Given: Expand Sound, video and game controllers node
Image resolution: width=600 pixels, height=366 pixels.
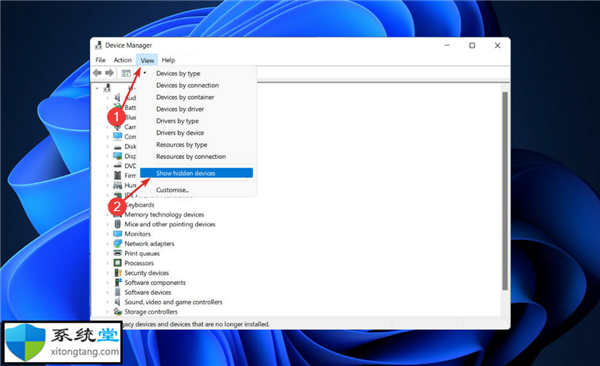Looking at the screenshot, I should click(x=108, y=302).
